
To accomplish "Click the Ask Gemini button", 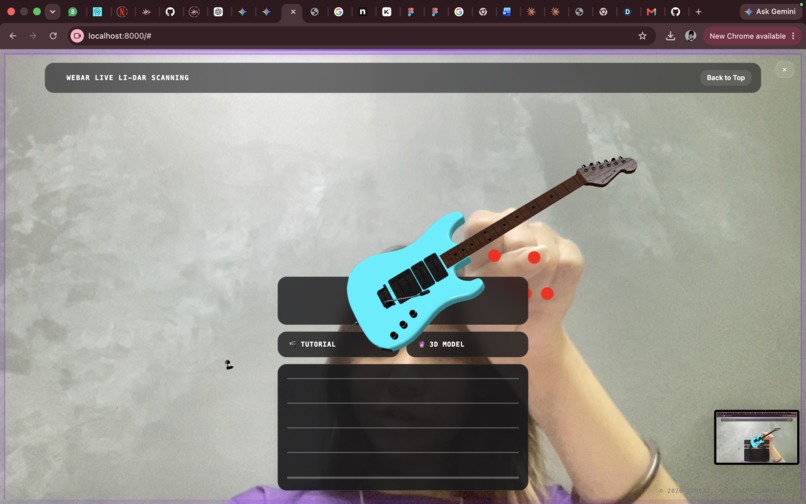I will click(770, 11).
